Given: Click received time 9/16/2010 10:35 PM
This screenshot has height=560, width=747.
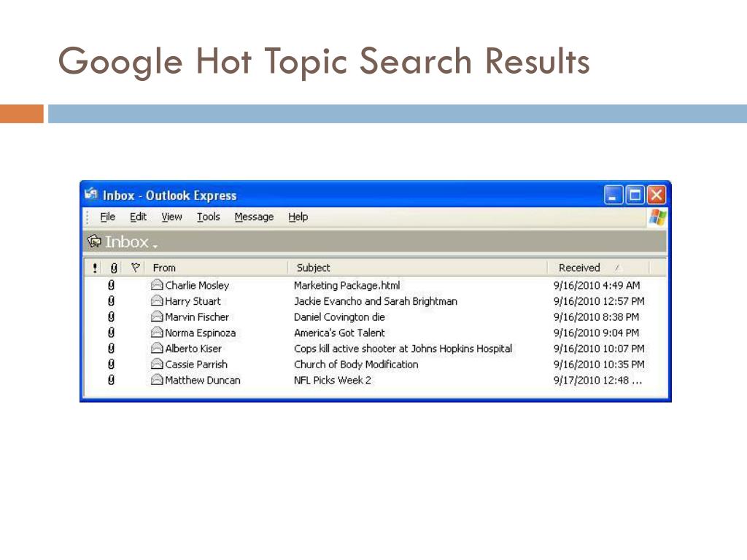Looking at the screenshot, I should click(x=599, y=365).
